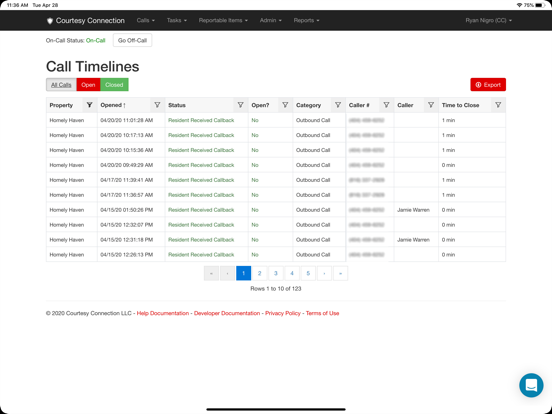Screen dimensions: 552x414
Task: Open Help Documentation link
Action: point(163,313)
